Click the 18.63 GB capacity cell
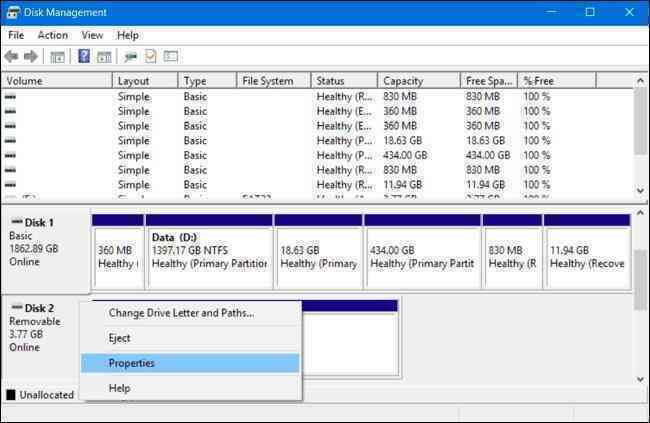 (403, 141)
